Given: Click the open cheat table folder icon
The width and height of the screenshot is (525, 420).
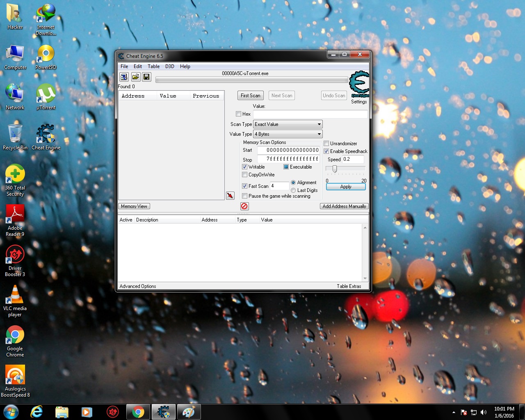Looking at the screenshot, I should click(135, 77).
